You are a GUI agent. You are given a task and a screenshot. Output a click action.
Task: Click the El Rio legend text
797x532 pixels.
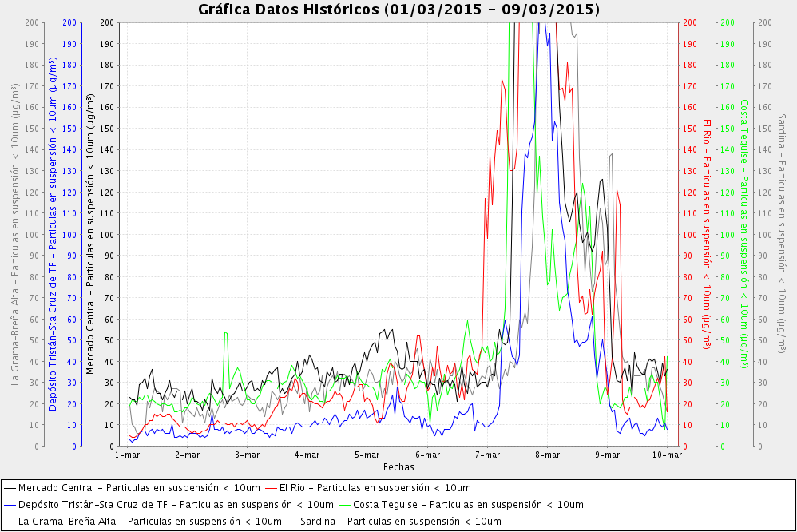click(375, 487)
